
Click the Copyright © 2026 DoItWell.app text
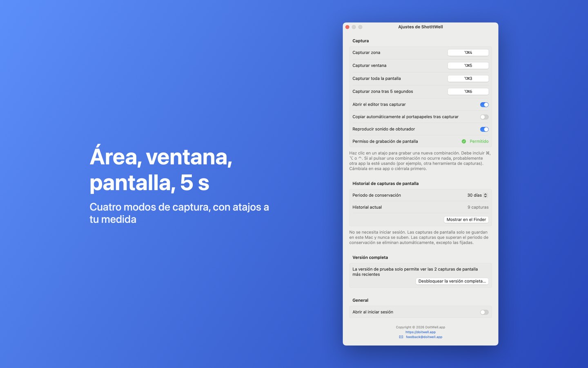421,327
